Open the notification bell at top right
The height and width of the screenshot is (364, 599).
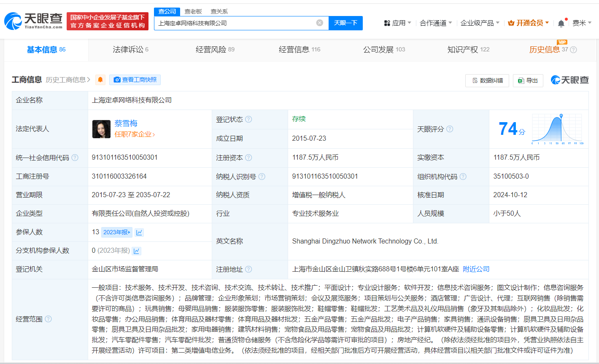[x=561, y=23]
